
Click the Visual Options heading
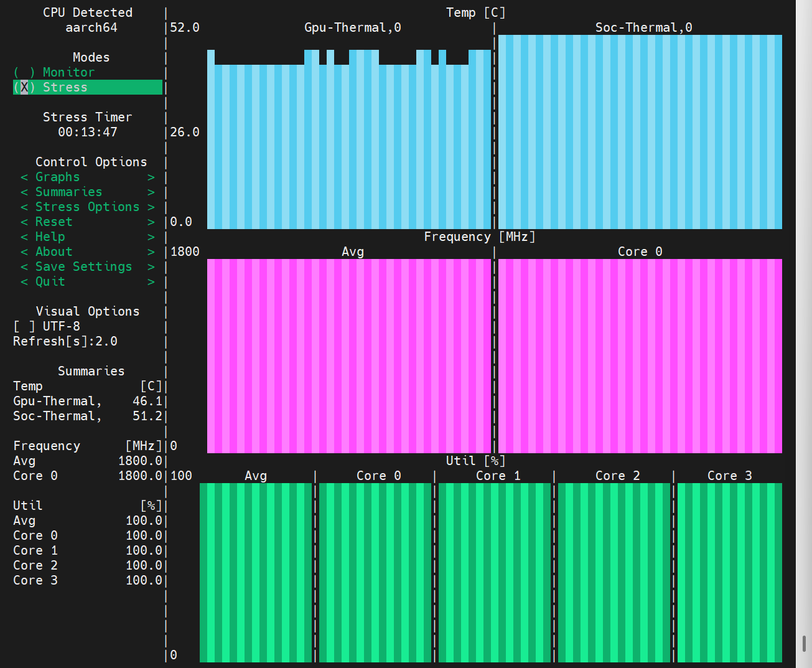tap(88, 311)
